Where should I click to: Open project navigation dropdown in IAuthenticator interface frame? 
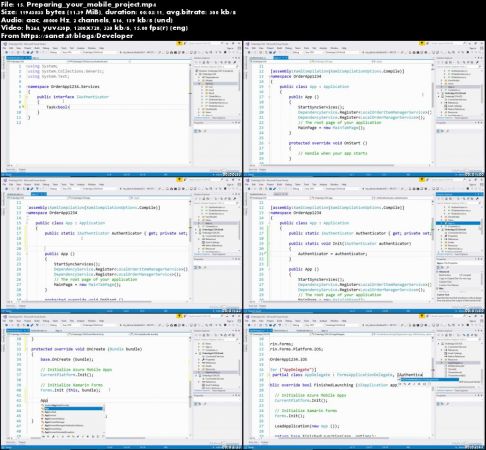[36, 61]
